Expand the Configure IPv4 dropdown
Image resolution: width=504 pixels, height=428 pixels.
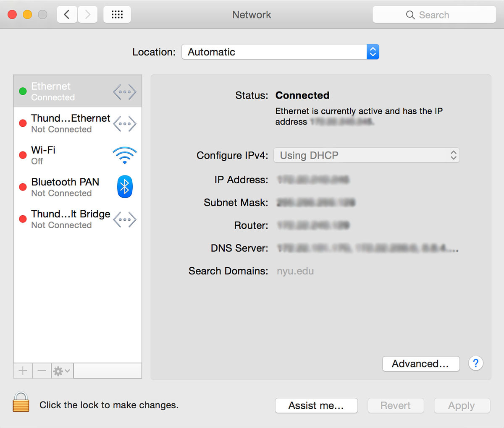pyautogui.click(x=366, y=155)
